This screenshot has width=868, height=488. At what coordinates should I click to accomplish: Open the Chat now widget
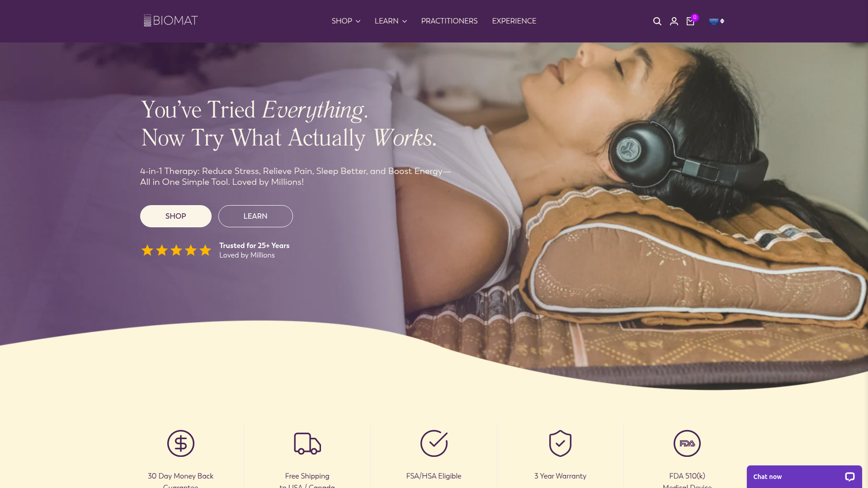804,477
